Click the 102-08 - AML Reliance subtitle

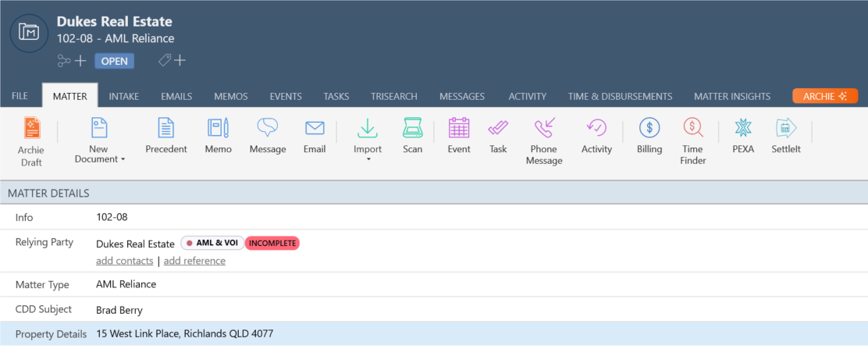pos(116,39)
